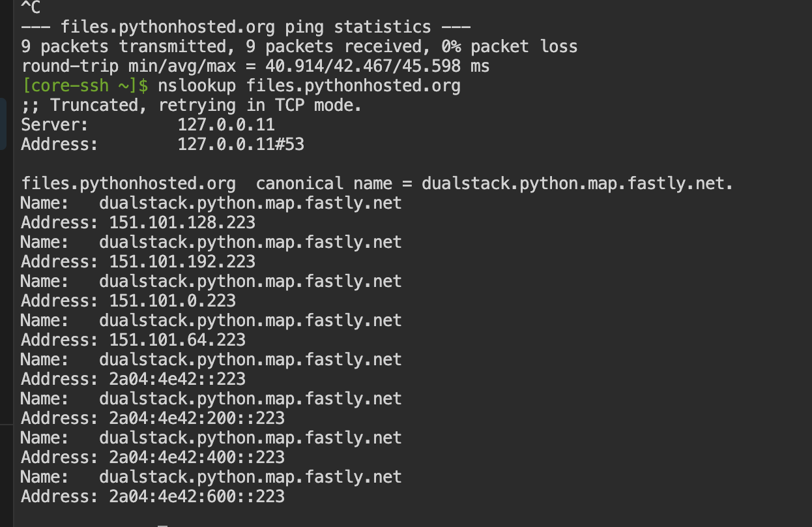Image resolution: width=812 pixels, height=527 pixels.
Task: Click the IPv4 address 151.101.192.223
Action: coord(182,262)
